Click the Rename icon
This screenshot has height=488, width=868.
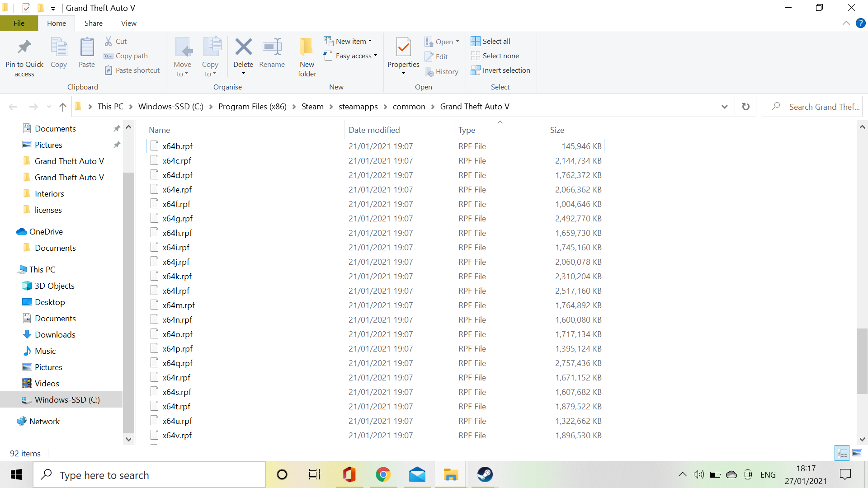272,47
